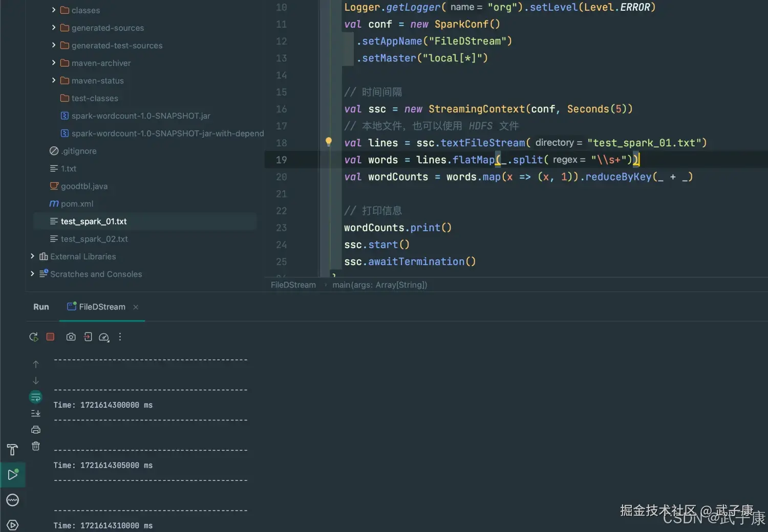Click line number 25 in gutter
Screen dimensions: 768x532
(x=281, y=261)
